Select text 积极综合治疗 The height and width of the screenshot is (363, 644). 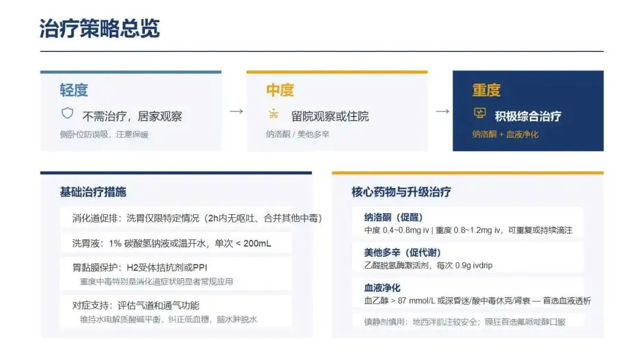tap(528, 116)
